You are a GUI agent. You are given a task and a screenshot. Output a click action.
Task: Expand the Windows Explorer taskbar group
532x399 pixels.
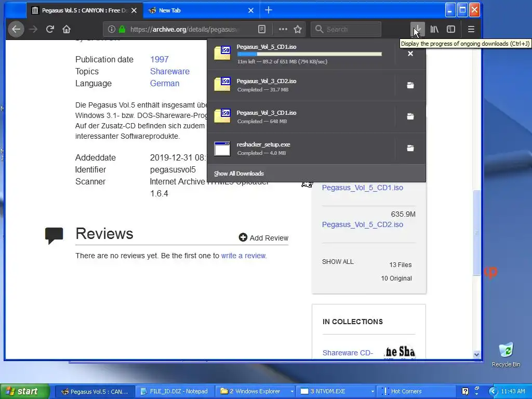tap(292, 392)
